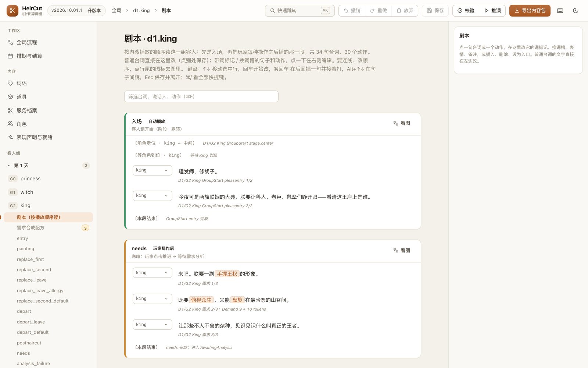The image size is (588, 368).
Task: Click the 重做 redo button
Action: (x=379, y=11)
